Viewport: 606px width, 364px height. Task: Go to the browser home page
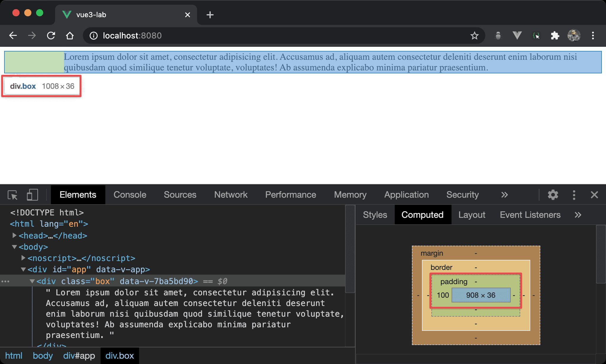(70, 36)
